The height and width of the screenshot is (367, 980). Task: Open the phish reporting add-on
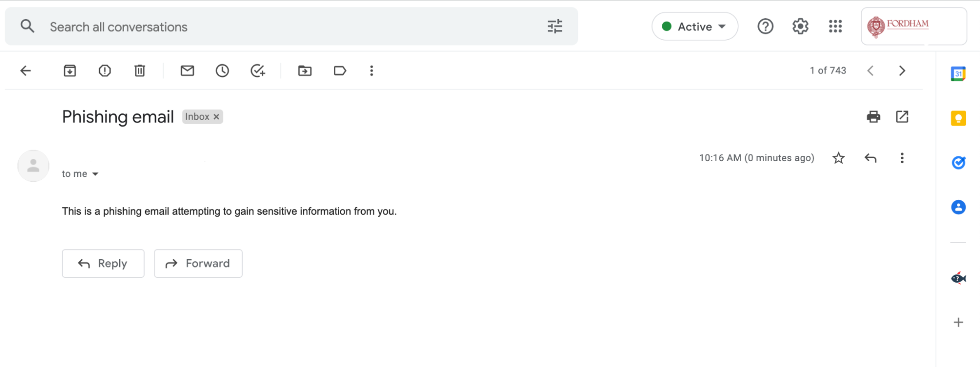[x=958, y=278]
